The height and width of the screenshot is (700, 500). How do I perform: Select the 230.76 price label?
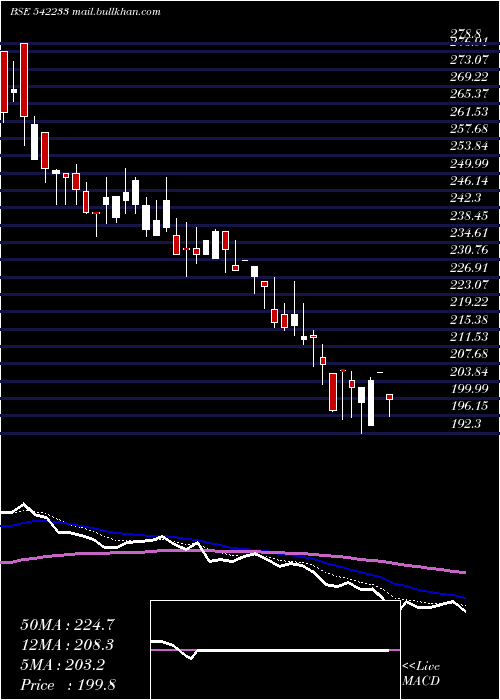pos(469,250)
